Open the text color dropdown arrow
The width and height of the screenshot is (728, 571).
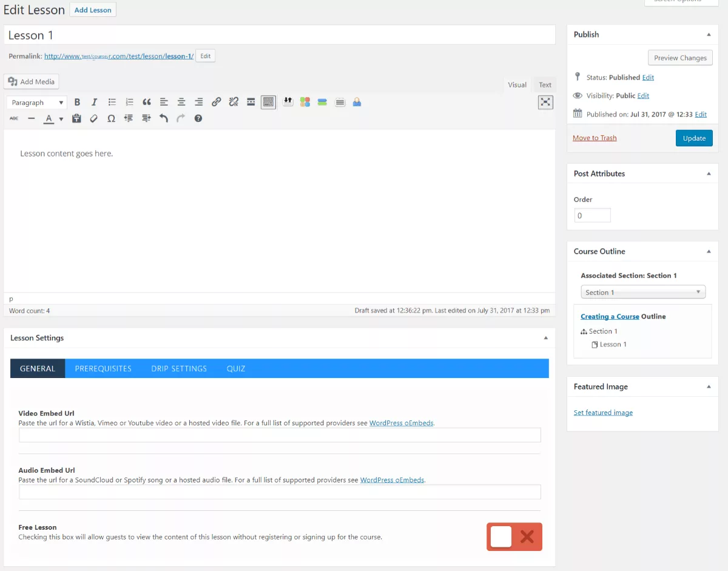tap(61, 119)
